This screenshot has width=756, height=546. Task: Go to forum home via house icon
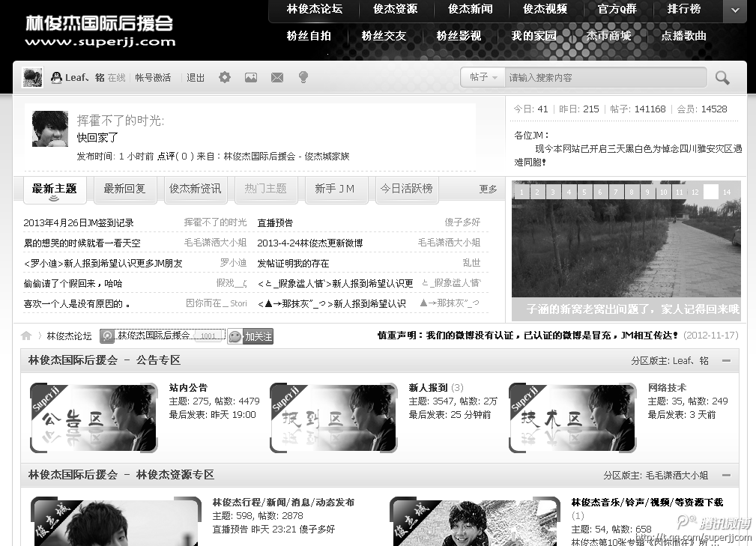tap(26, 336)
